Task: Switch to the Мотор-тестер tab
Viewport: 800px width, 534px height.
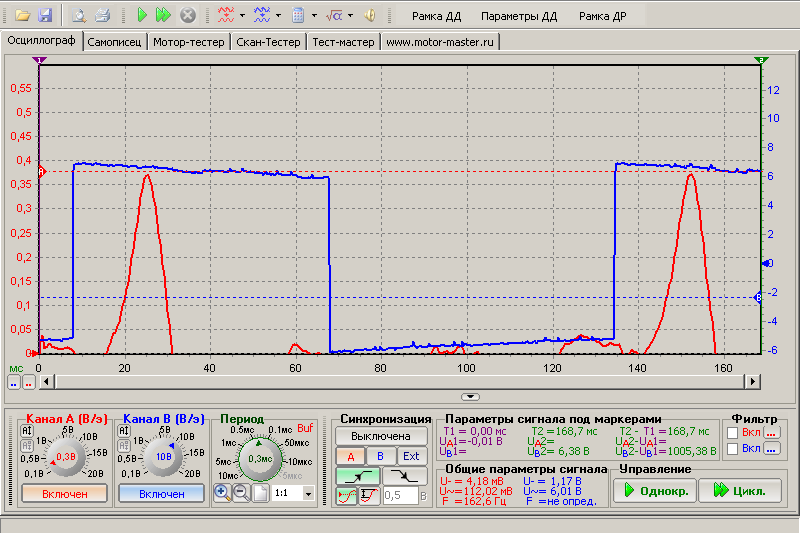Action: 189,42
